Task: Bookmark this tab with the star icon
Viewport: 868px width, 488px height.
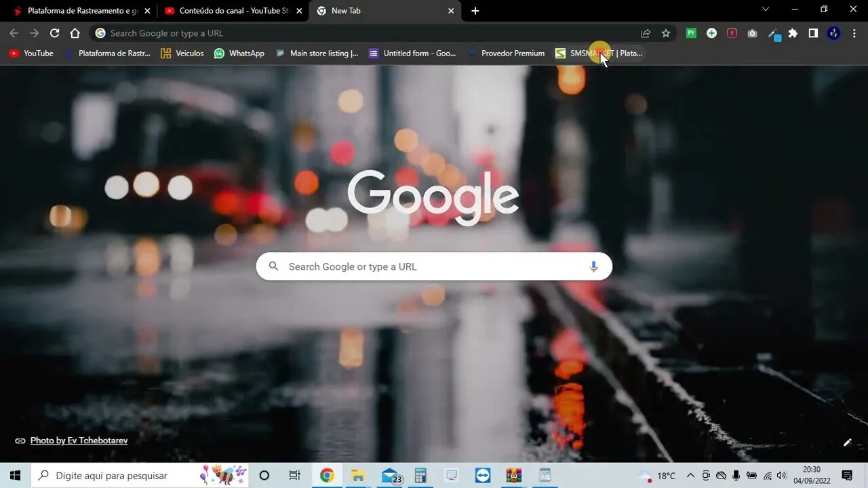Action: pyautogui.click(x=666, y=33)
